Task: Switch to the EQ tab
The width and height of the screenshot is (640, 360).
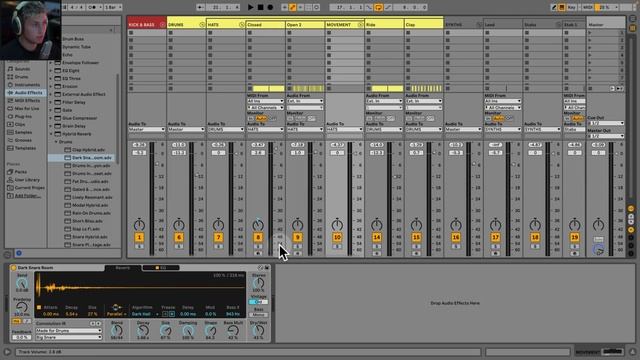Action: (160, 268)
